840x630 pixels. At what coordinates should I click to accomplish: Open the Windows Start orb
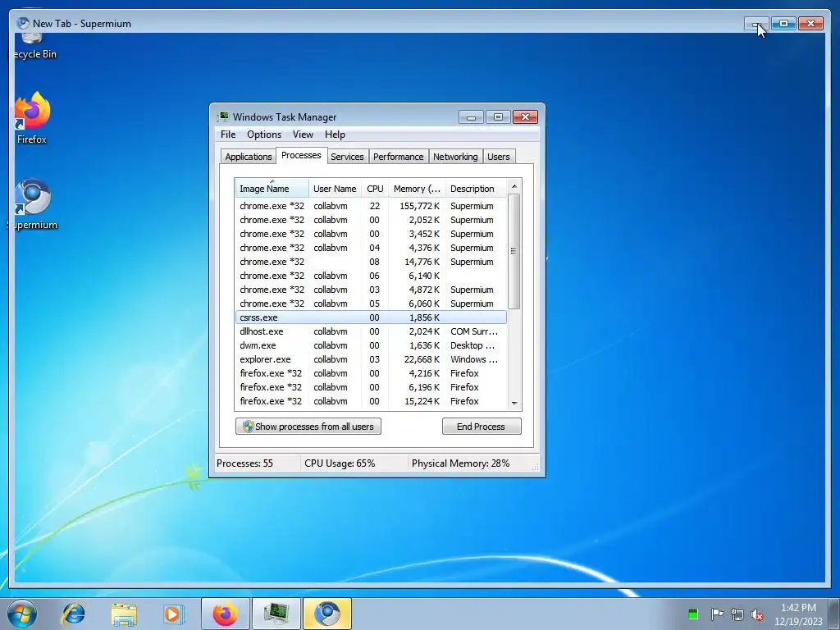[x=22, y=614]
